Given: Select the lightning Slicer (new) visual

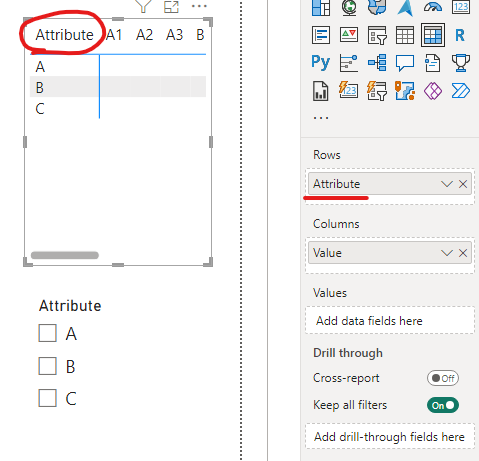Looking at the screenshot, I should tap(377, 91).
